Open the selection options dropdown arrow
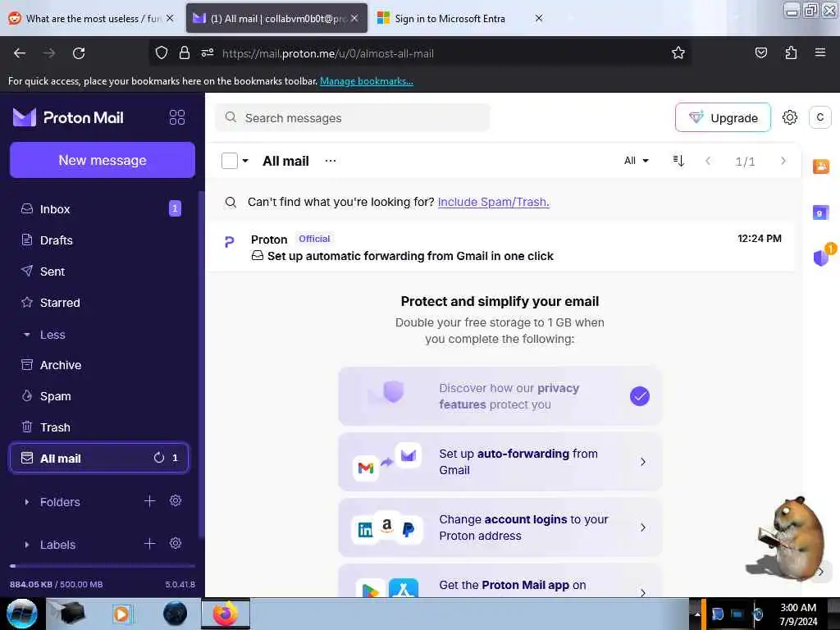This screenshot has height=630, width=840. pyautogui.click(x=245, y=161)
